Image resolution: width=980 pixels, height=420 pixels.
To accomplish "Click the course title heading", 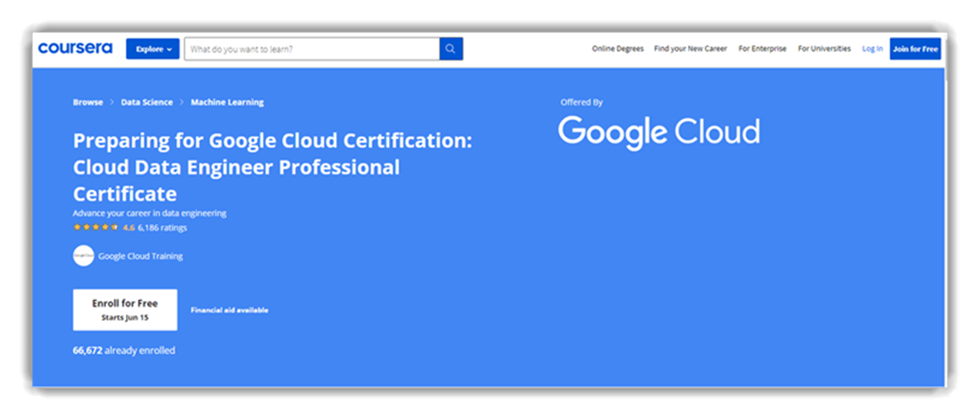I will pyautogui.click(x=273, y=167).
